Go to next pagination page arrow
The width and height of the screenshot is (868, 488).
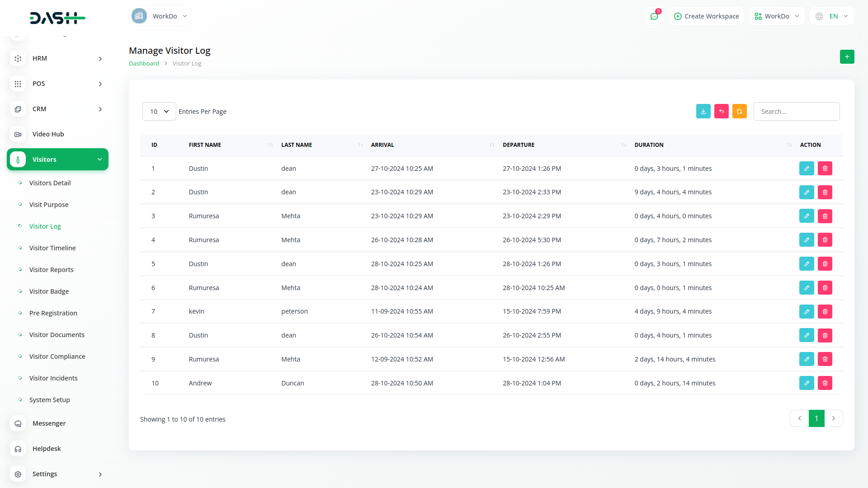[833, 418]
